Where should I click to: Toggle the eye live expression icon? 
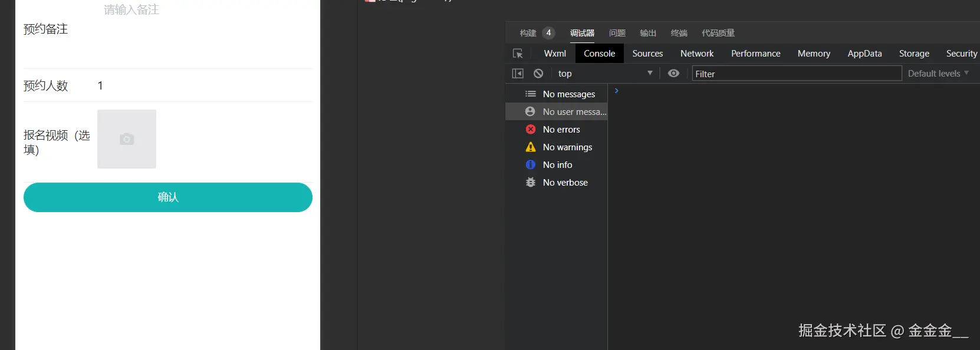tap(673, 73)
